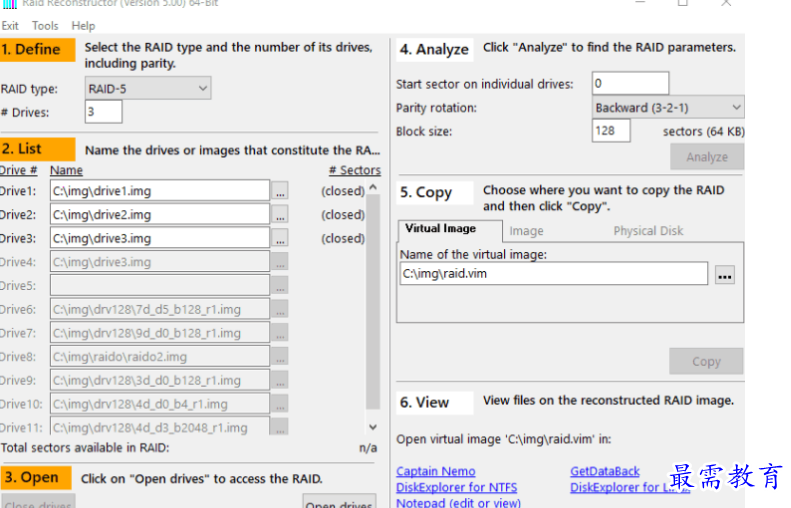This screenshot has height=508, width=791.
Task: Click the Name column header
Action: (66, 170)
